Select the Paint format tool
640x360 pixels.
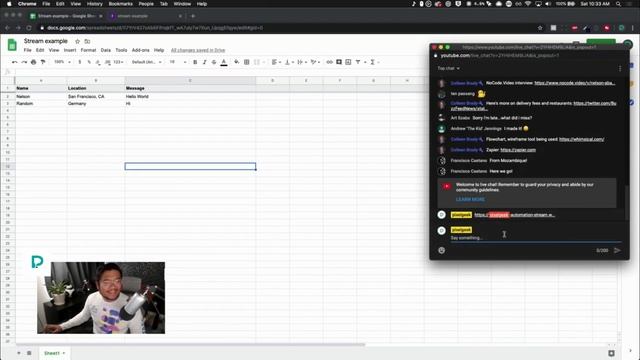(43, 62)
